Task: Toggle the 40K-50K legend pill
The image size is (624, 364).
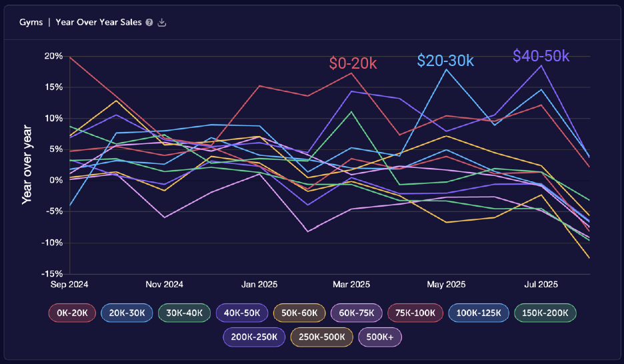Action: (242, 312)
